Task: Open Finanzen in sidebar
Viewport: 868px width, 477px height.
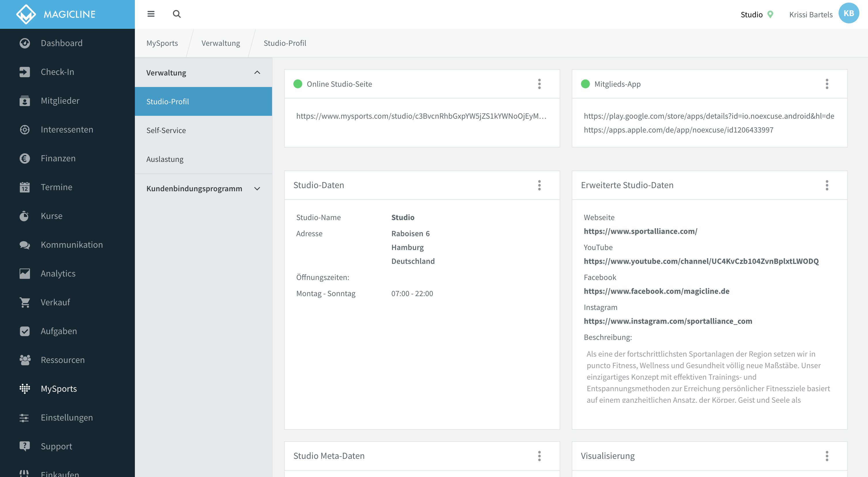Action: coord(67,158)
